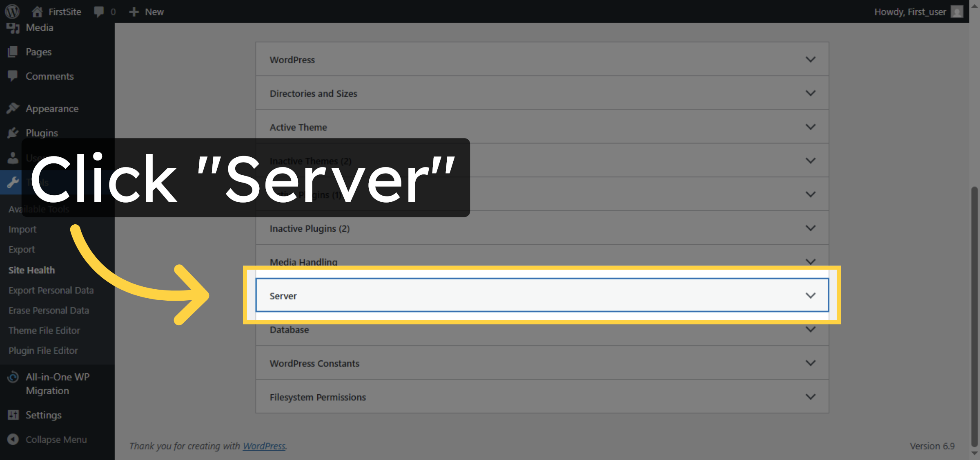
Task: Click the New (+) icon in the toolbar
Action: pos(134,11)
